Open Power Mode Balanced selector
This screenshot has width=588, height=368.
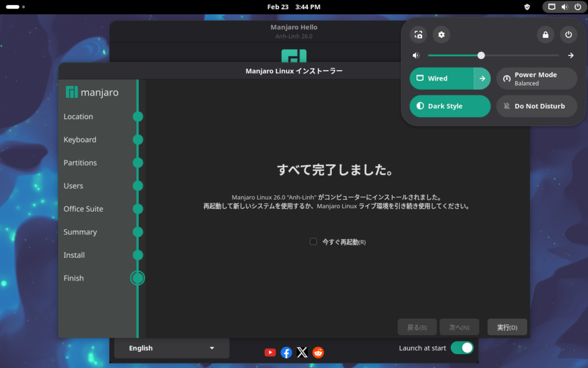pos(536,79)
